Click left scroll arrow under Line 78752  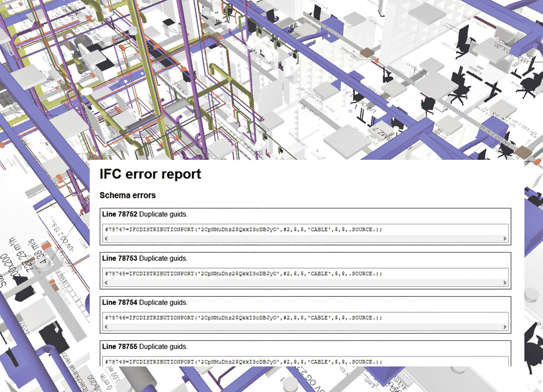(106, 238)
